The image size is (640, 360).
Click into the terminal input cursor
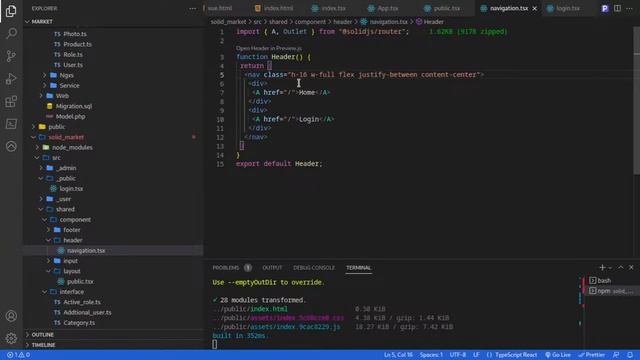click(215, 344)
